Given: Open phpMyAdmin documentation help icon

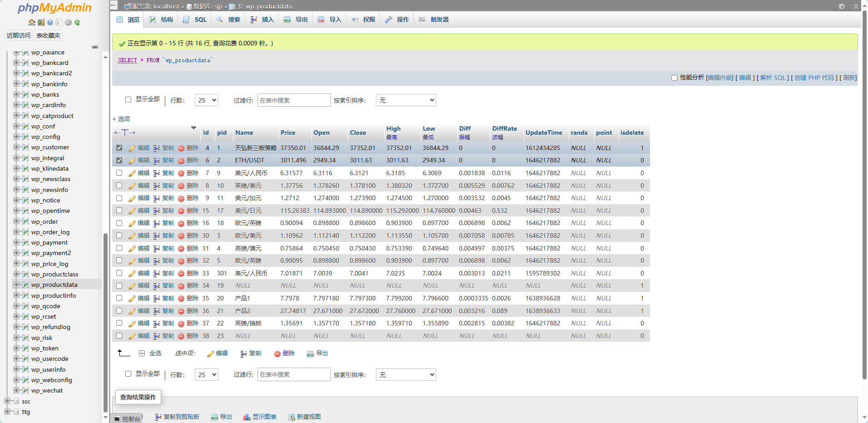Looking at the screenshot, I should 50,22.
